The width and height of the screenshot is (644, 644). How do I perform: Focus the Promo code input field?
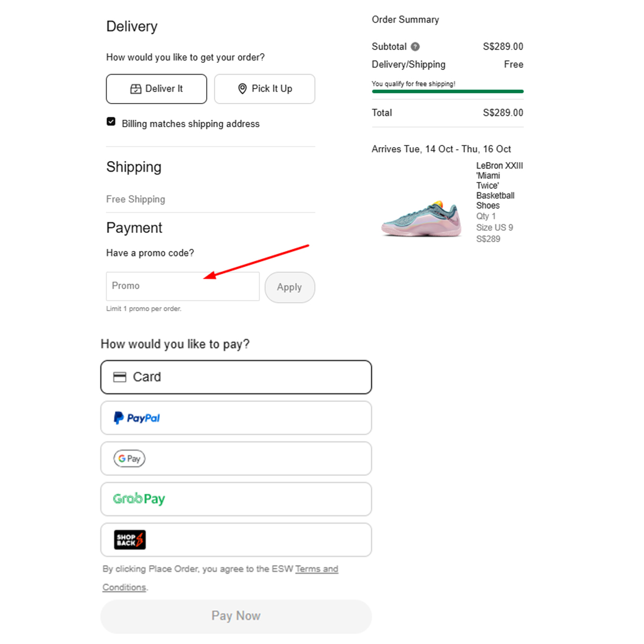182,287
